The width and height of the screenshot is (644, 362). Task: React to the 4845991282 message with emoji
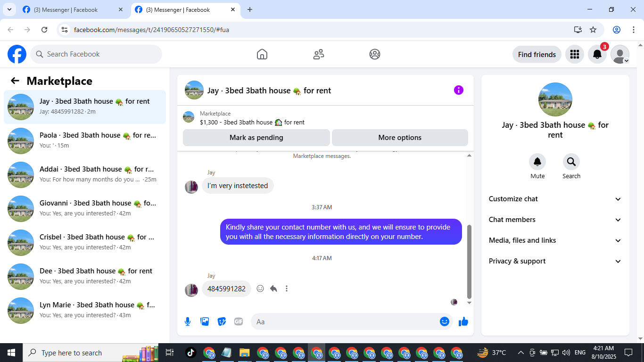click(x=260, y=288)
